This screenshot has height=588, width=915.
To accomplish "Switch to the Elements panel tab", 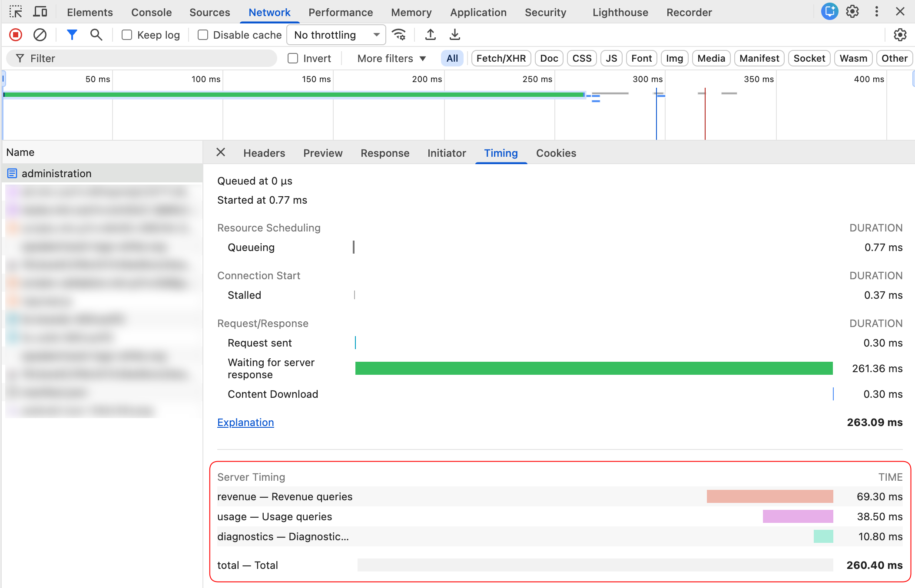I will pyautogui.click(x=90, y=12).
